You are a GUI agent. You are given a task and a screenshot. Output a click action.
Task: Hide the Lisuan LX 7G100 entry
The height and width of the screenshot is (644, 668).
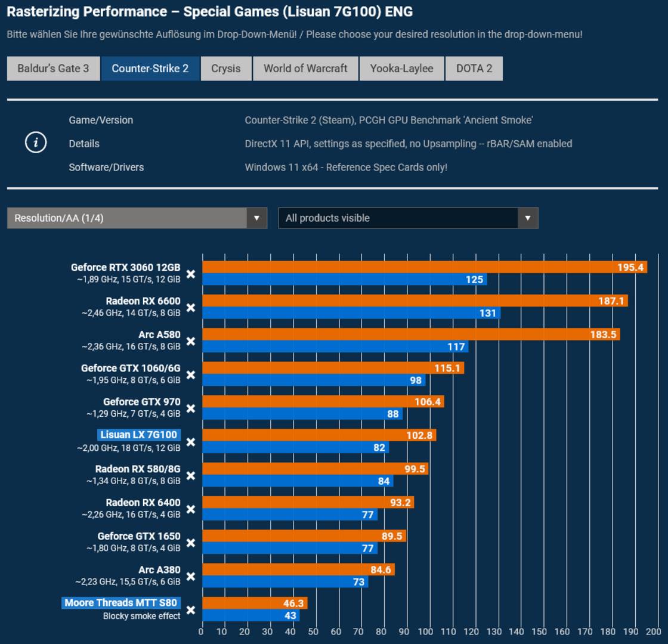[191, 442]
